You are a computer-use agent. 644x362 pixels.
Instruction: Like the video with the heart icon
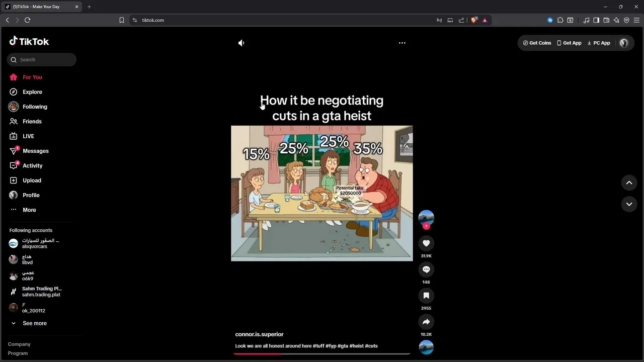click(x=426, y=243)
